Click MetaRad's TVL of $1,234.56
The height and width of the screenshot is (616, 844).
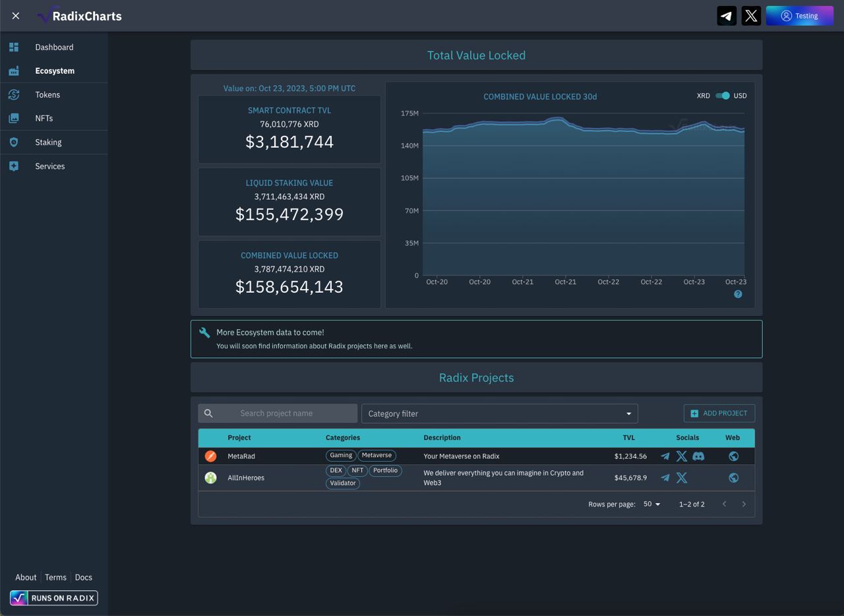coord(630,456)
